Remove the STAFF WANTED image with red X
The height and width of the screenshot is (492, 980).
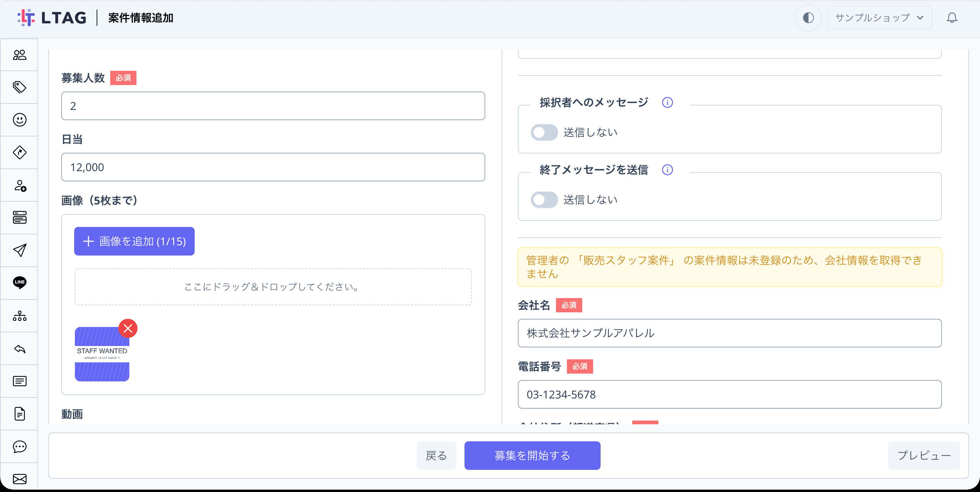[x=128, y=328]
